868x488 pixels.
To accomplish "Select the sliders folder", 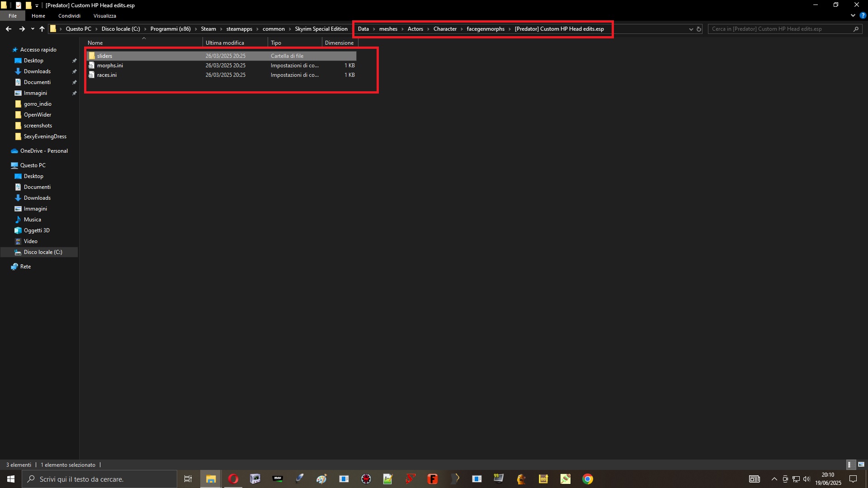I will click(x=222, y=56).
